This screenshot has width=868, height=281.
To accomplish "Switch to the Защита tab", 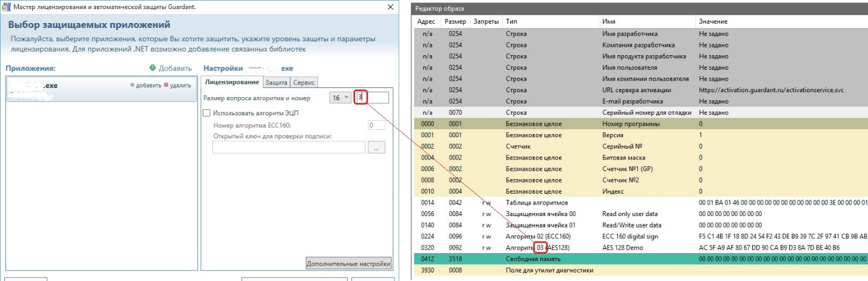I will 276,83.
